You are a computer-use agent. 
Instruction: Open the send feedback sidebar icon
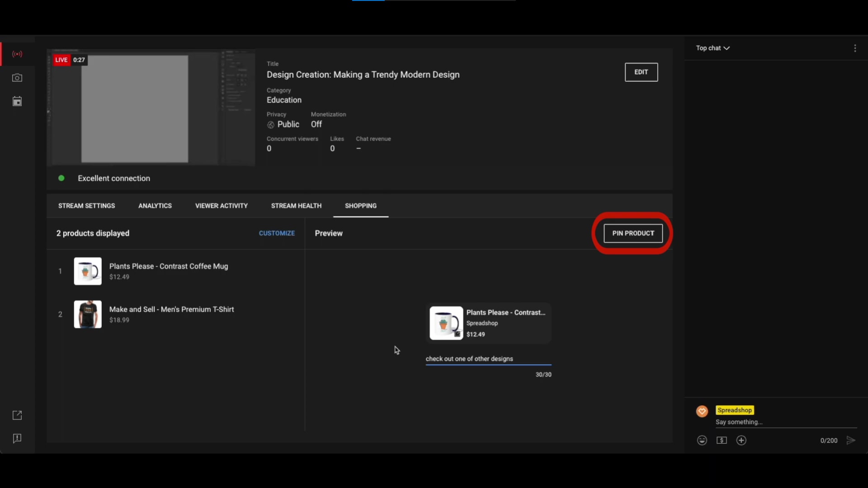pos(17,439)
